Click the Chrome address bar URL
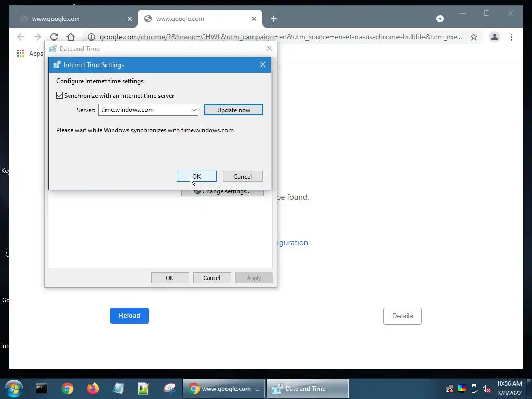The width and height of the screenshot is (532, 399). (x=281, y=37)
